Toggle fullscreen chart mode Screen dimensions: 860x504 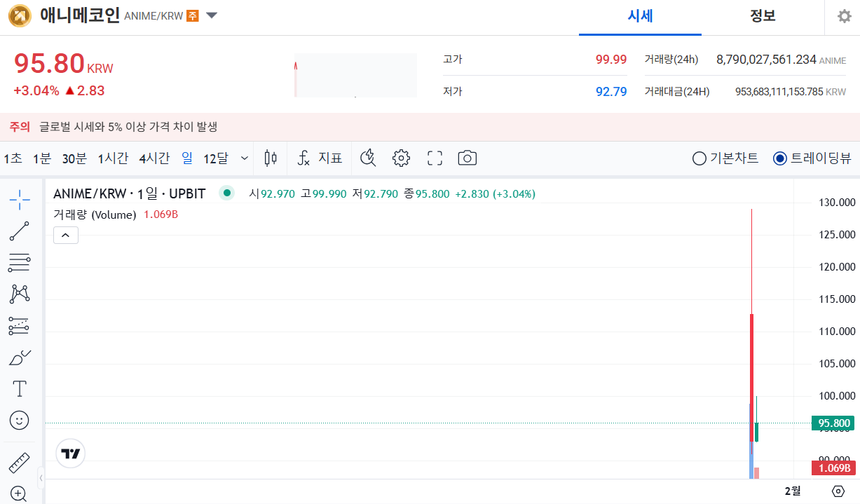tap(435, 158)
